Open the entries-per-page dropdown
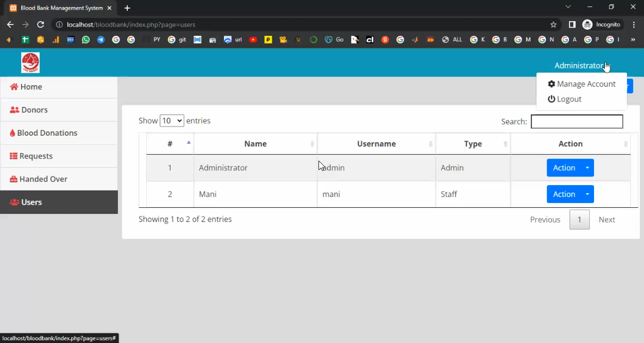The height and width of the screenshot is (343, 644). point(172,120)
